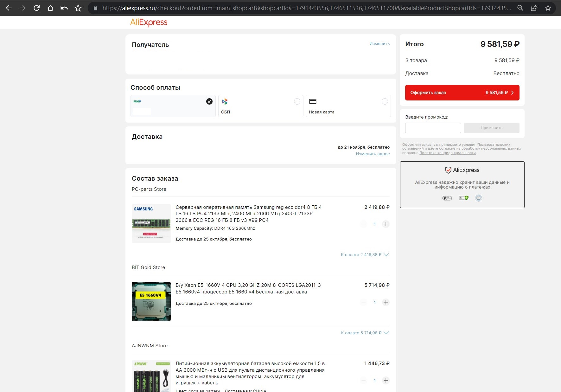Expand 'К оплате 5 714,98 ₽' details
561x392 pixels.
365,333
